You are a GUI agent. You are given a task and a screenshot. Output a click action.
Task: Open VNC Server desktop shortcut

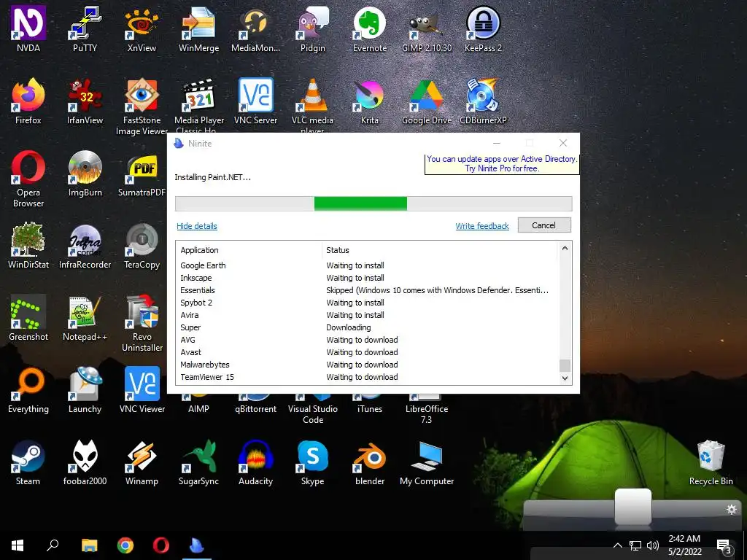pos(255,101)
